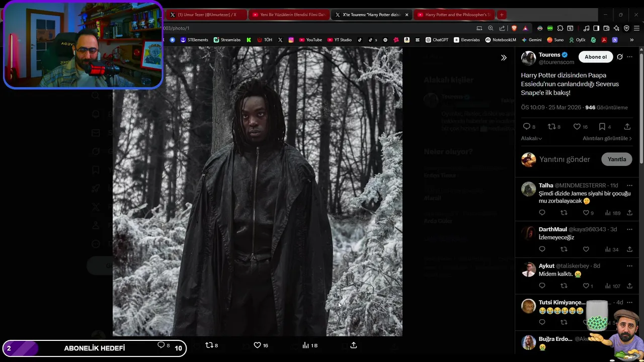Reply to DarthMaul's comment
Screen dimensions: 644x362
tap(542, 249)
